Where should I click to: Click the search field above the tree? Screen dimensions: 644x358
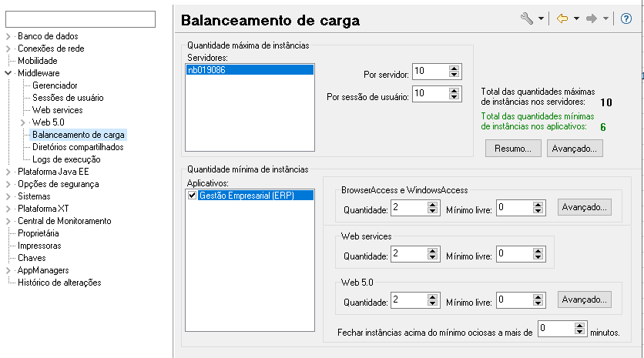tap(80, 19)
